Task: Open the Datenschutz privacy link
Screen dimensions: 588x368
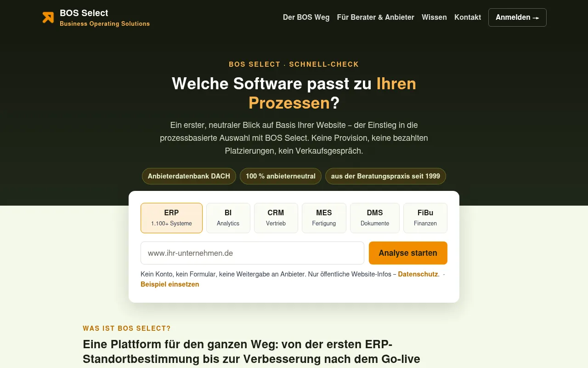Action: coord(418,274)
